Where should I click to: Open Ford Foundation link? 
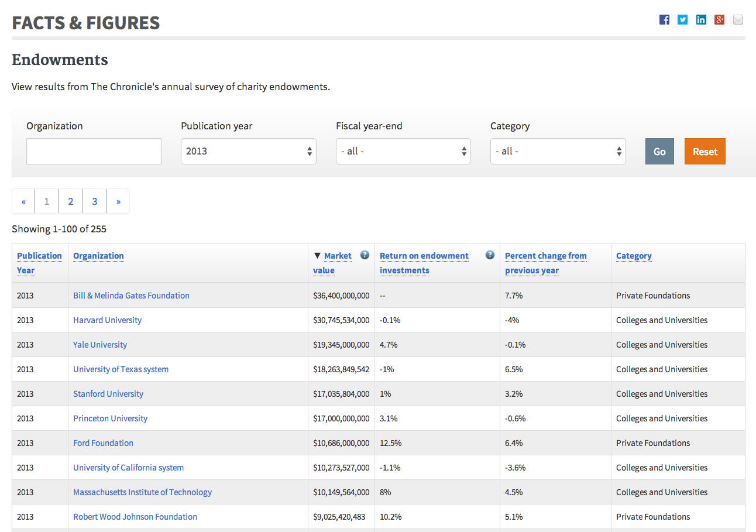pyautogui.click(x=103, y=443)
